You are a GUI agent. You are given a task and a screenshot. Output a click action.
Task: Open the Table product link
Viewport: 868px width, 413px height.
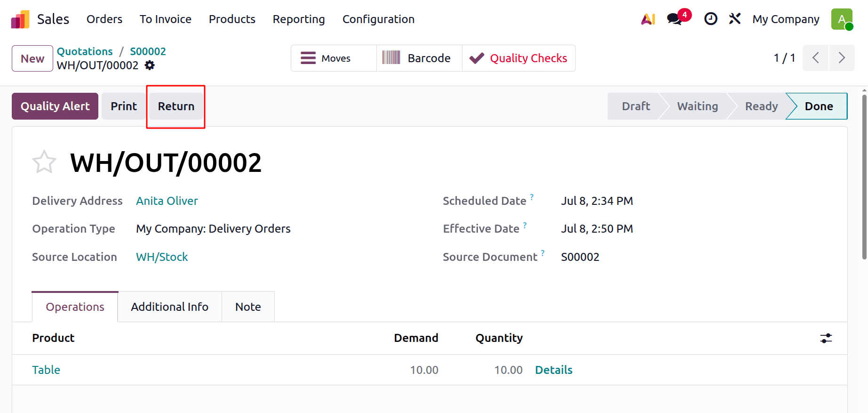click(46, 370)
